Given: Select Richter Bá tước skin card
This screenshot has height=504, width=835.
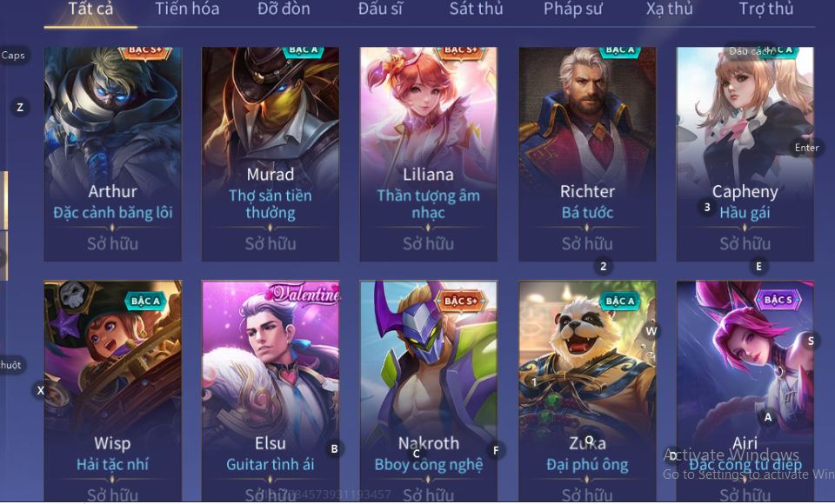Looking at the screenshot, I should tap(587, 154).
